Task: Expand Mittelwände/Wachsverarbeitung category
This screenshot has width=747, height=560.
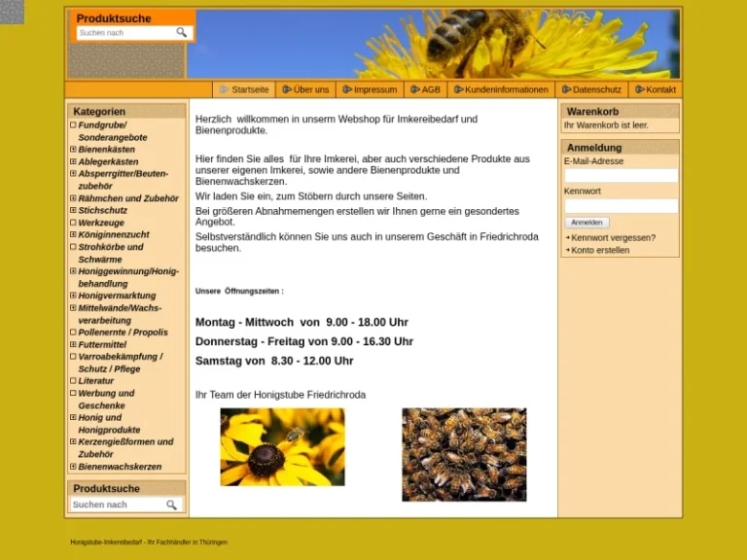Action: (73, 307)
